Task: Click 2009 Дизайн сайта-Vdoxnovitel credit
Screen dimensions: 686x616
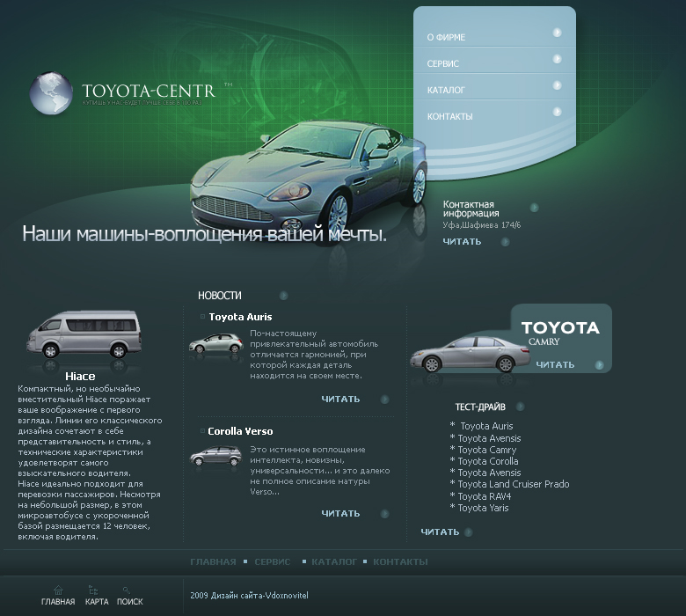Action: tap(250, 596)
